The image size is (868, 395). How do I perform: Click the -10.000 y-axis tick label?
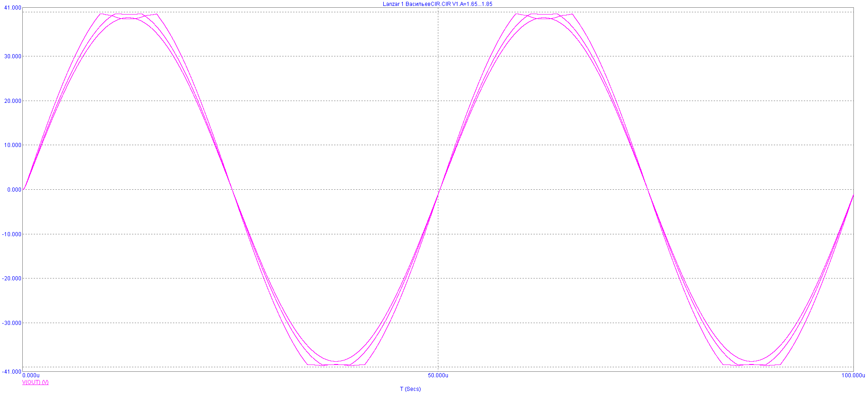click(x=12, y=234)
